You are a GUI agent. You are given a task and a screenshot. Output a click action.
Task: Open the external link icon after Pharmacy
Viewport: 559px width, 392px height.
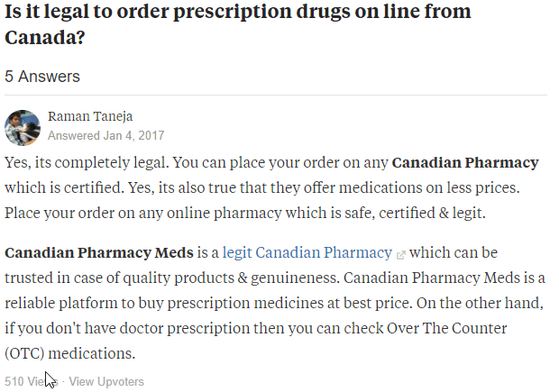click(x=400, y=255)
